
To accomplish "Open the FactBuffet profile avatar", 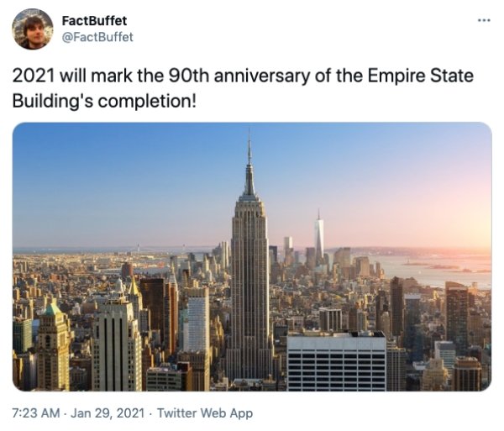I will point(33,29).
